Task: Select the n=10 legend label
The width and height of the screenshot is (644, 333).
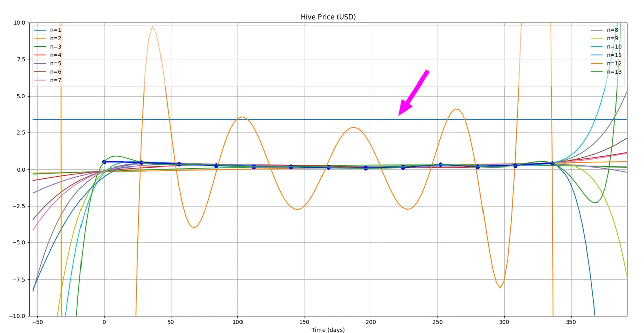Action: [614, 47]
